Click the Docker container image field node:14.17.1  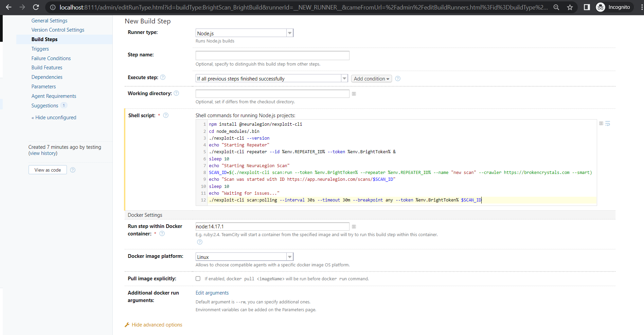pyautogui.click(x=272, y=227)
